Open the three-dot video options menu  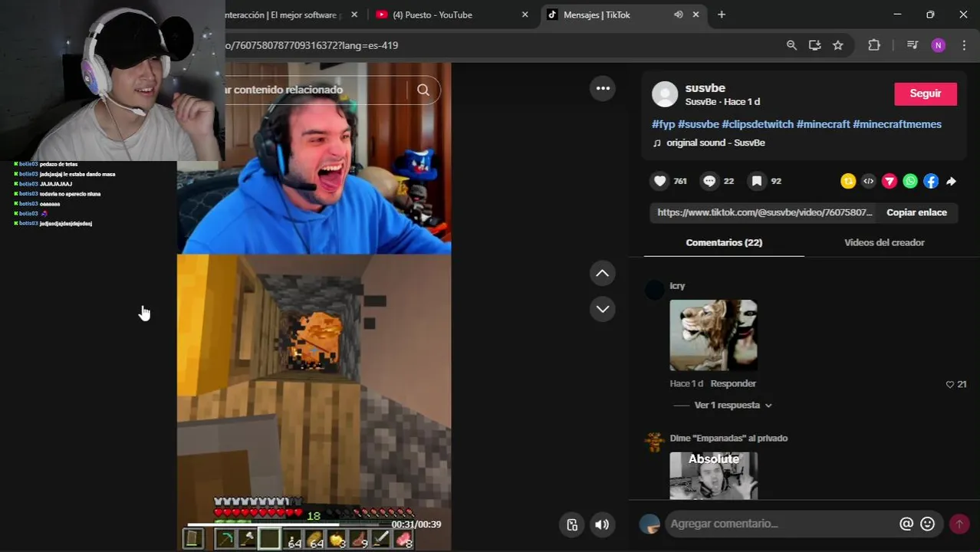tap(603, 88)
